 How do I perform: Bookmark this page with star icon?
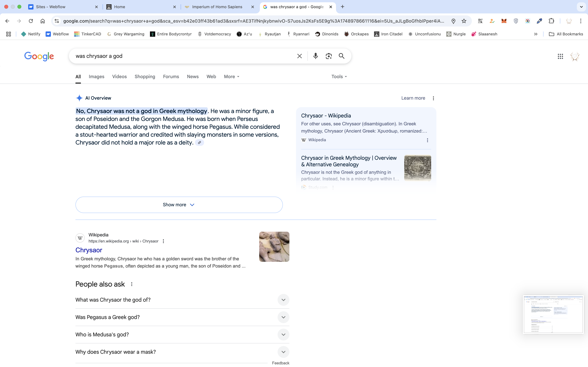coord(464,21)
